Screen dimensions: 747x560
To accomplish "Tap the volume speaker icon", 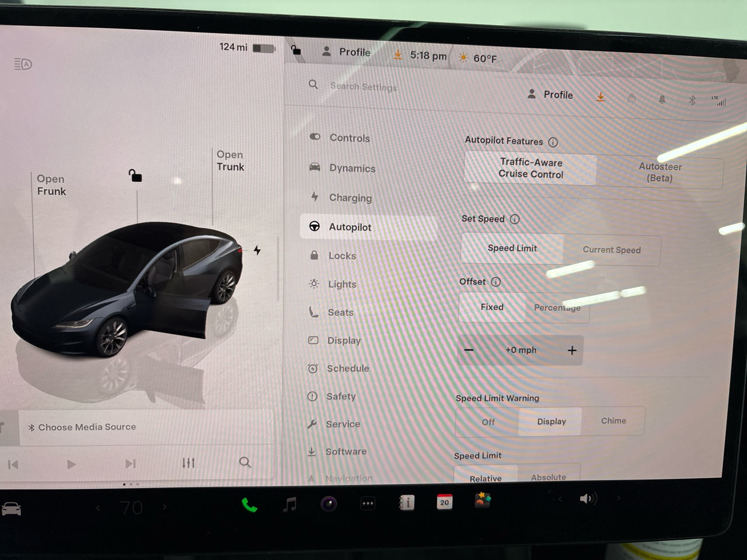I will tap(586, 499).
